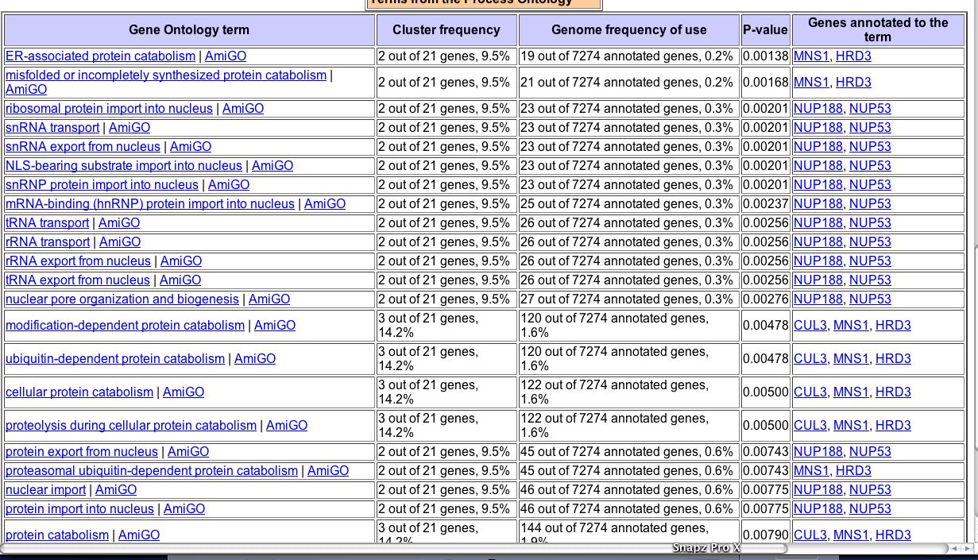Open the cellular protein catabolism term link

pyautogui.click(x=79, y=392)
